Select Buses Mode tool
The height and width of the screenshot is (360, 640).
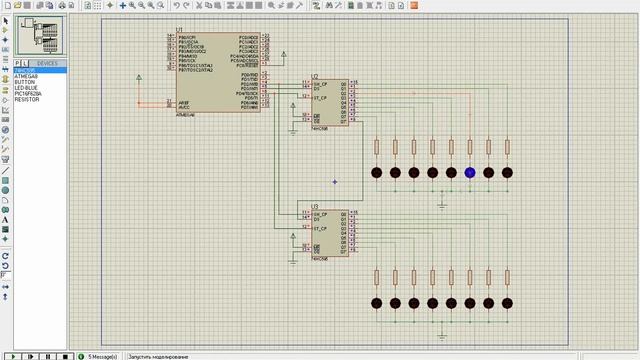coord(5,69)
